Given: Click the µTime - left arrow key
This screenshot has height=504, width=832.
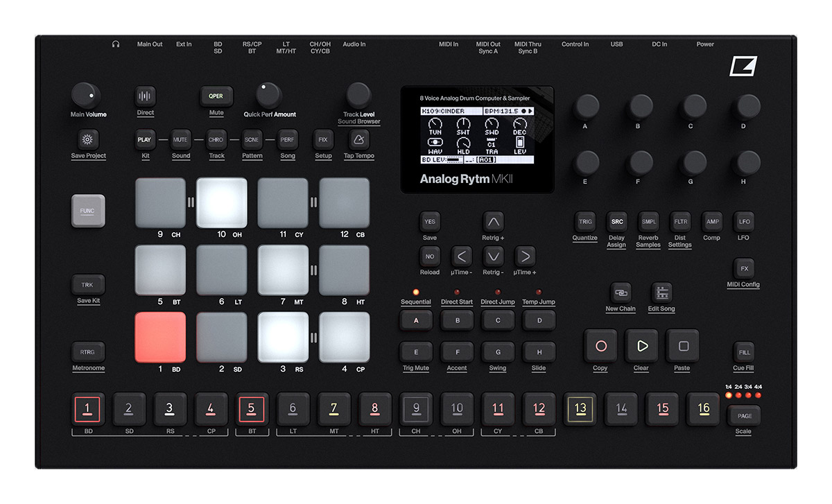Looking at the screenshot, I should pyautogui.click(x=462, y=257).
